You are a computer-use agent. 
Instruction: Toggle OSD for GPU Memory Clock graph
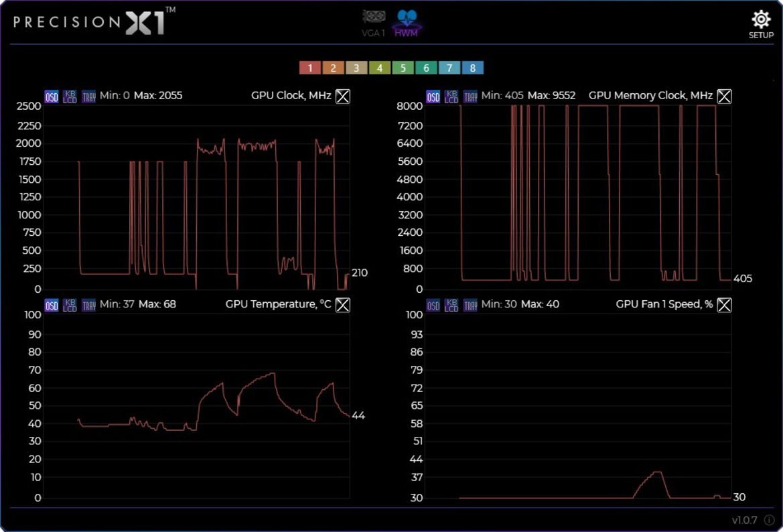433,96
